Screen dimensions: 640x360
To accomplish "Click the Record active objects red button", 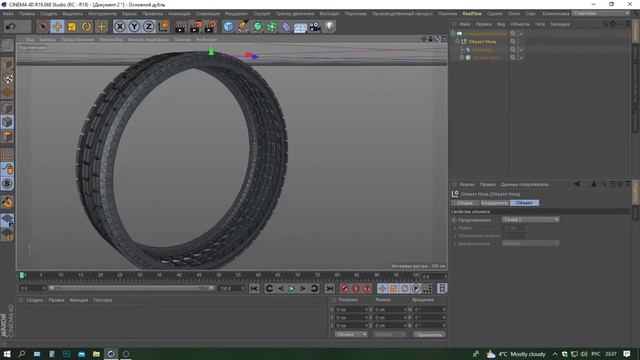I will click(x=345, y=289).
